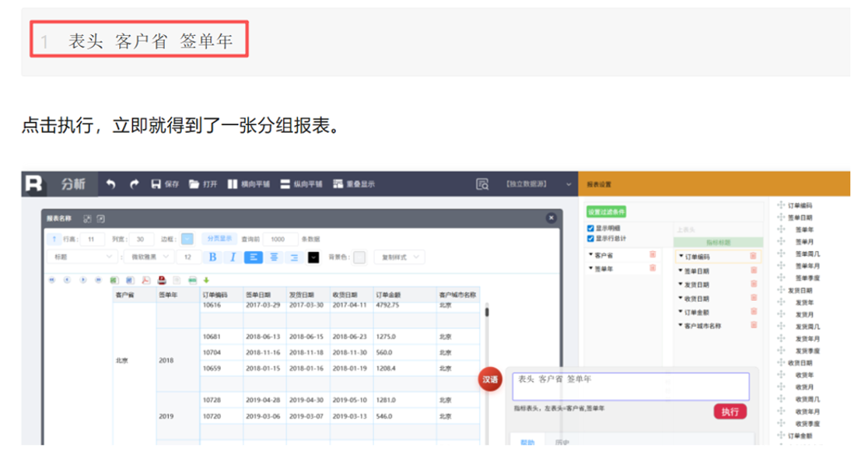Click the undo arrow in the toolbar
The height and width of the screenshot is (458, 868).
click(x=110, y=184)
